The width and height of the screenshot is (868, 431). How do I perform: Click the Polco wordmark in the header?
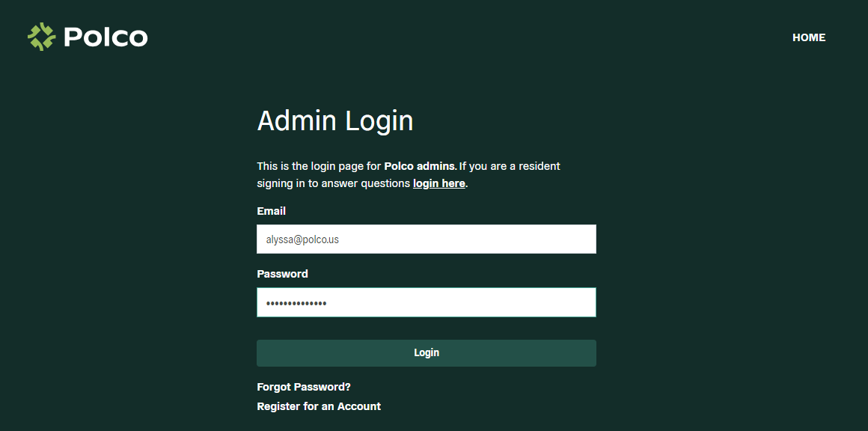pos(106,37)
